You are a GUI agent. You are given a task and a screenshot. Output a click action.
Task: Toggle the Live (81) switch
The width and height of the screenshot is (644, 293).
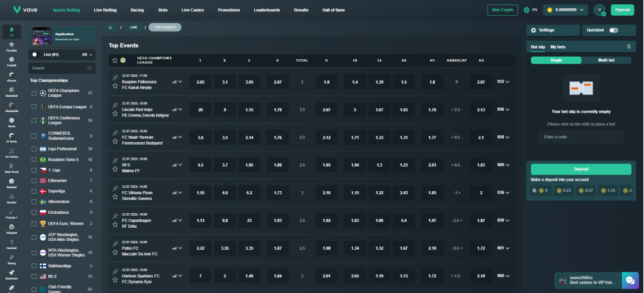[35, 54]
